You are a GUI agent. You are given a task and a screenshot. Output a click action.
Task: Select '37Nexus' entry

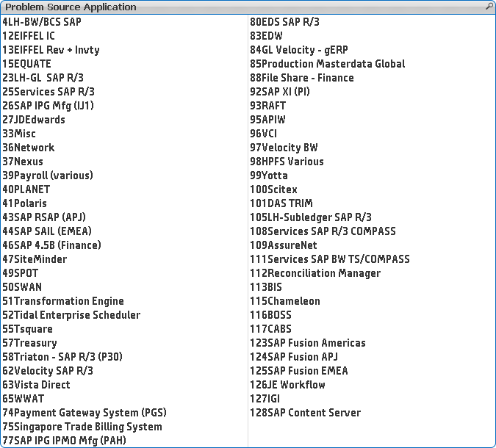coord(124,162)
